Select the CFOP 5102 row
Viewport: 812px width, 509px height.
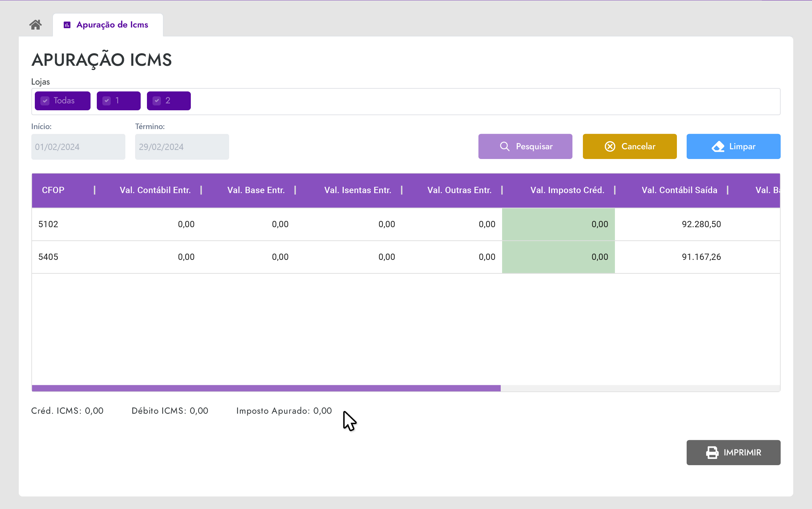[x=48, y=224]
